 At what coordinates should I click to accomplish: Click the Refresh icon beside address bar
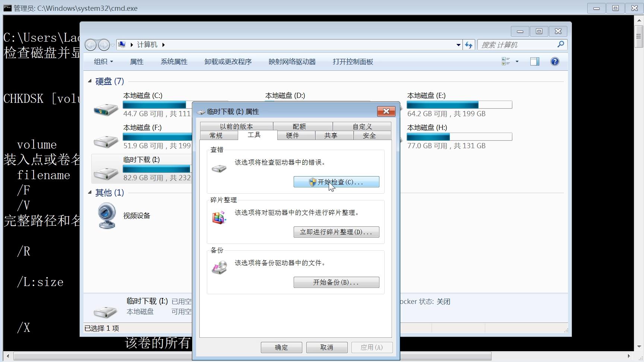pos(469,44)
